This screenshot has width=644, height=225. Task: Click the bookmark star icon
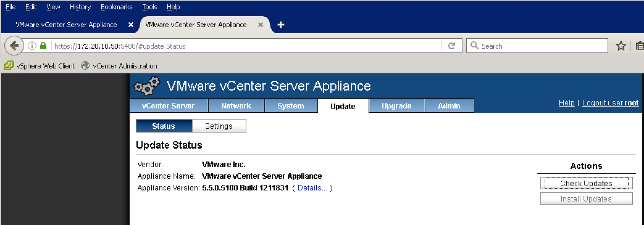pos(621,46)
